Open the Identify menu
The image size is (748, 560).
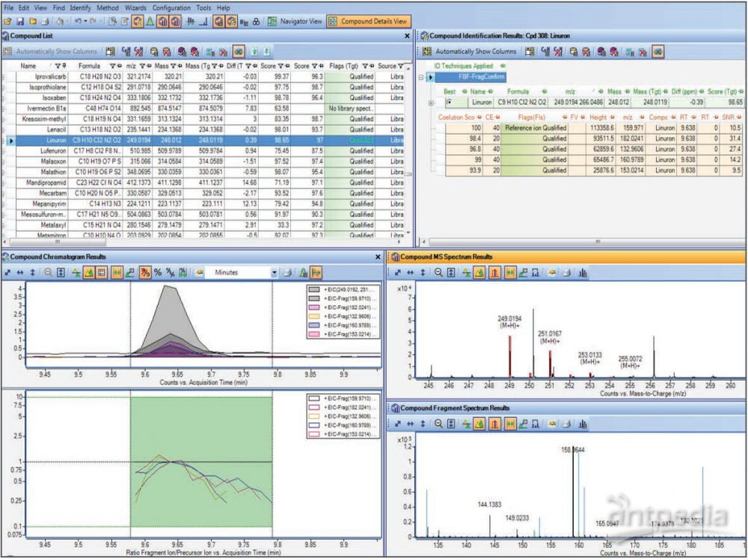click(80, 7)
